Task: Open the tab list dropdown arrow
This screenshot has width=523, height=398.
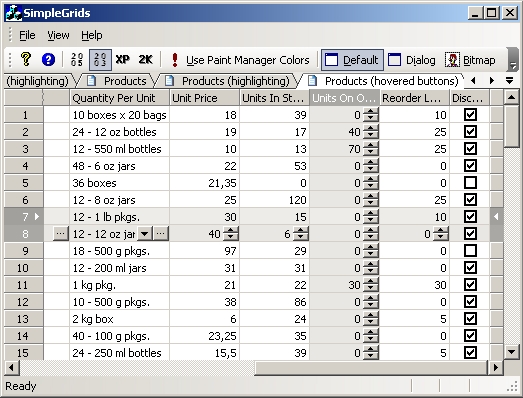Action: (x=509, y=81)
